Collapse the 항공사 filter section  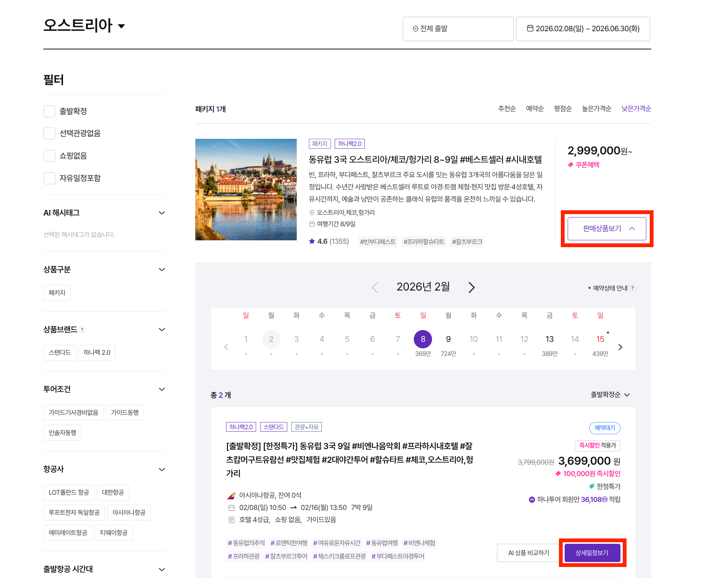tap(161, 469)
